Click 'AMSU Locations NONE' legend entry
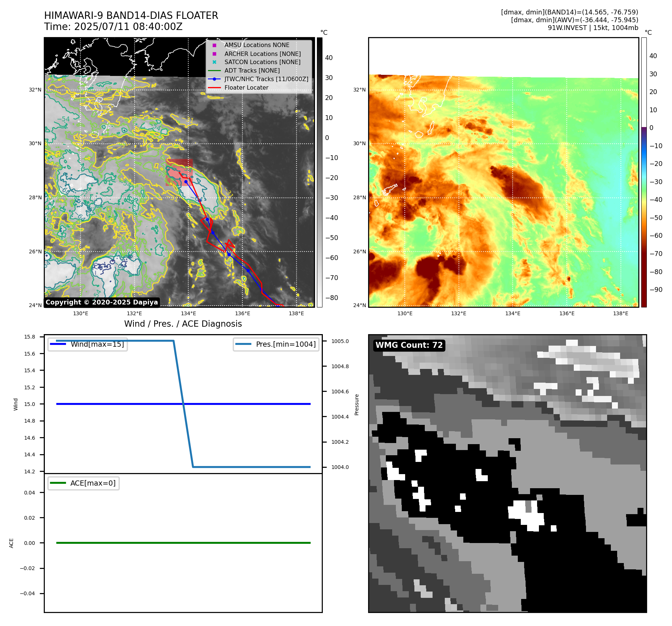The width and height of the screenshot is (672, 626). pyautogui.click(x=257, y=45)
